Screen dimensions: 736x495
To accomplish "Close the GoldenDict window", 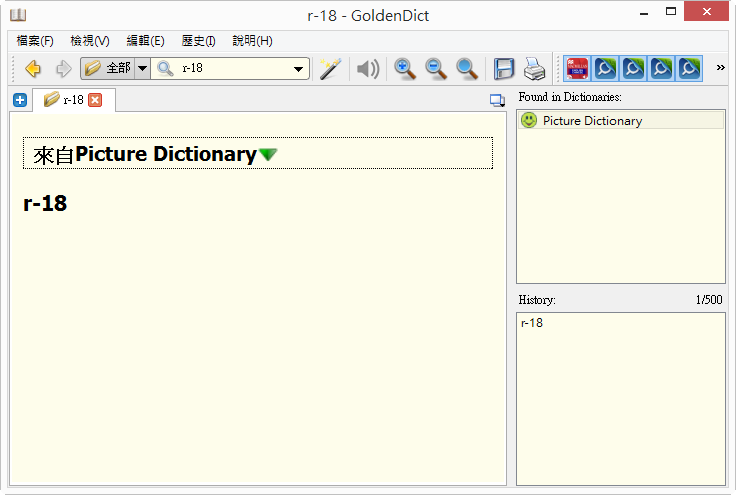I will [706, 12].
